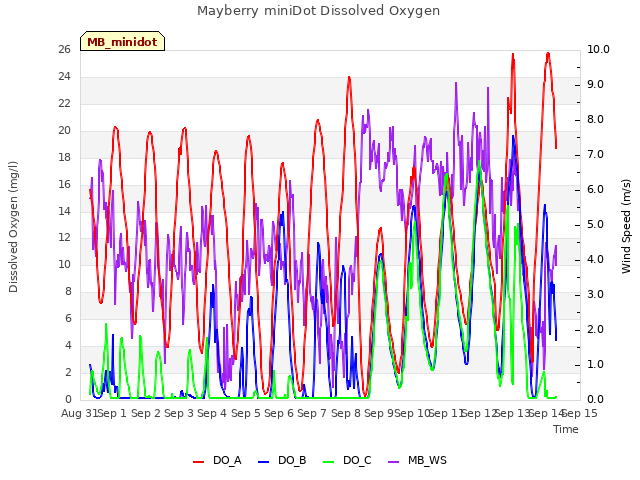
Task: Click the 2.0 wind speed axis value
Action: 595,329
